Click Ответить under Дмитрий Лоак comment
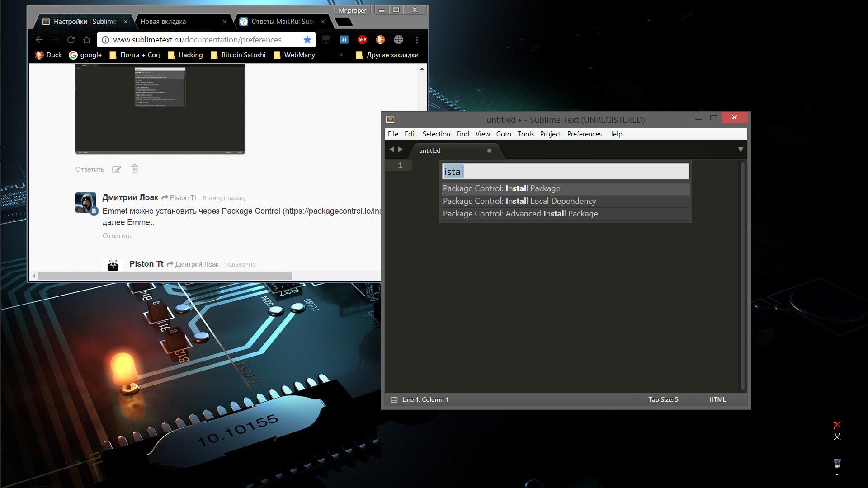The image size is (868, 488). click(117, 236)
